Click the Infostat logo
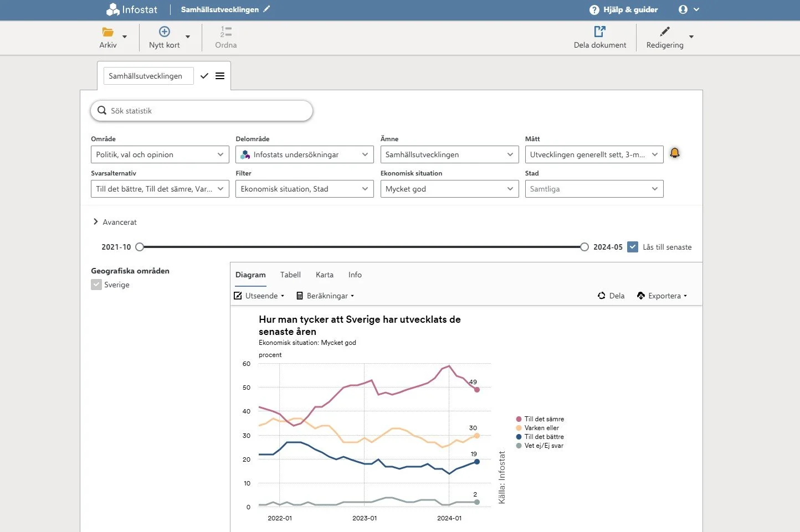 (x=132, y=9)
